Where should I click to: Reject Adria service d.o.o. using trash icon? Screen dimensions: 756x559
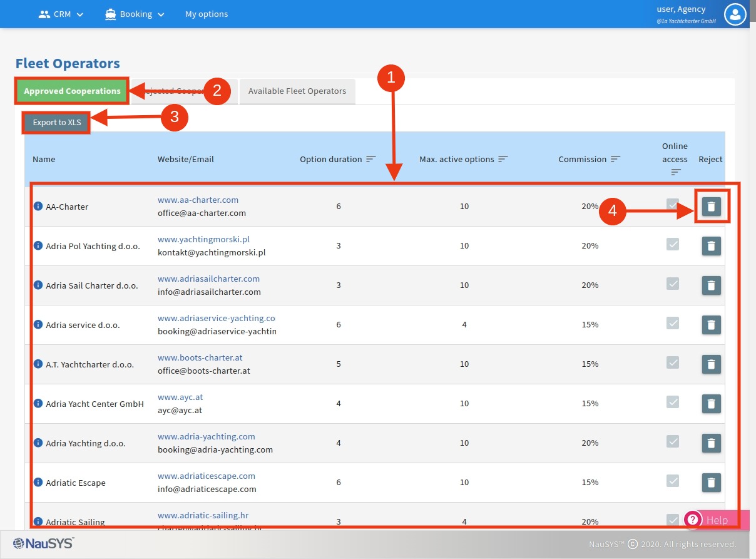click(711, 325)
